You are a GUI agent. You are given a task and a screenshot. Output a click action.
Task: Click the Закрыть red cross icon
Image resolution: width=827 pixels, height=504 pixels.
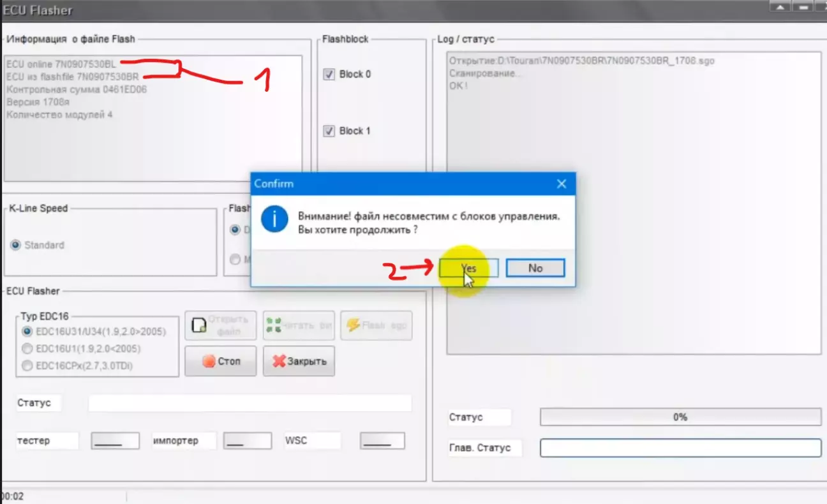279,362
